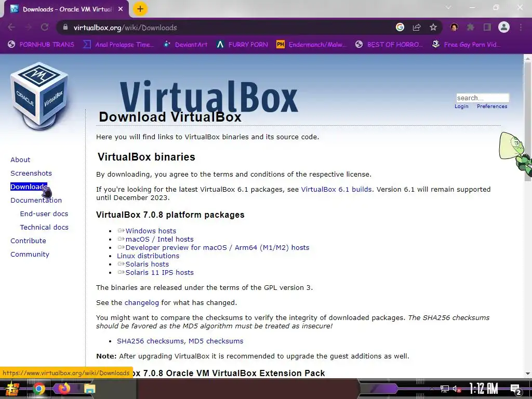Click the muted volume tray icon
The image size is (532, 399).
click(x=457, y=389)
